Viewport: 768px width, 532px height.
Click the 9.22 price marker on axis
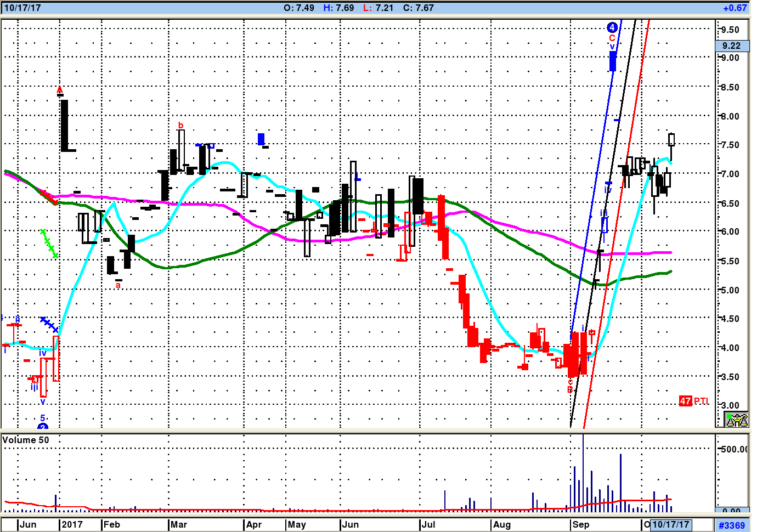[x=731, y=46]
